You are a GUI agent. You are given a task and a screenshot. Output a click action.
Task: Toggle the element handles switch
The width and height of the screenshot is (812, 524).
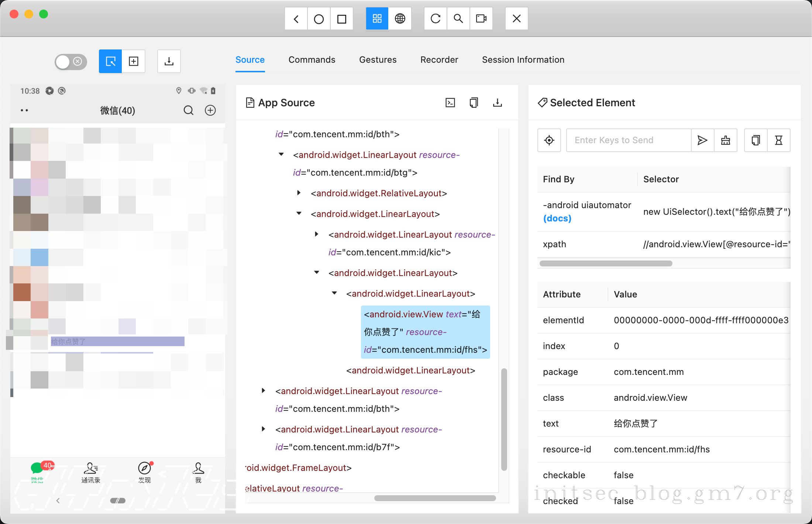pyautogui.click(x=70, y=61)
